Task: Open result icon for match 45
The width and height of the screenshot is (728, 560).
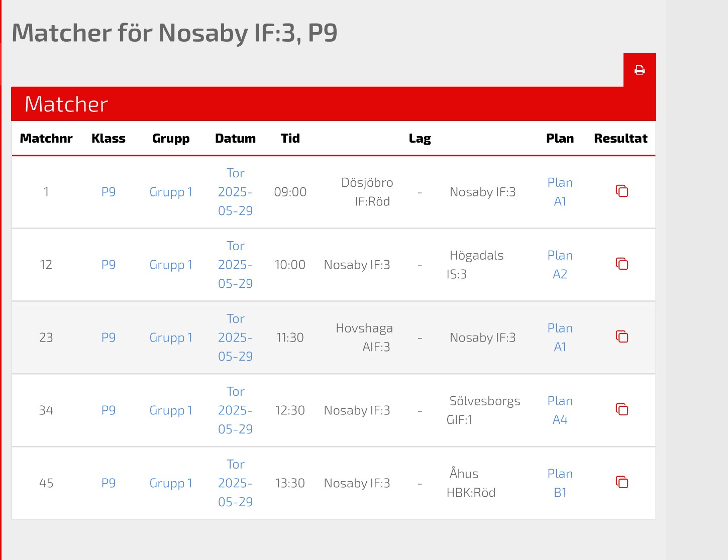Action: 622,483
